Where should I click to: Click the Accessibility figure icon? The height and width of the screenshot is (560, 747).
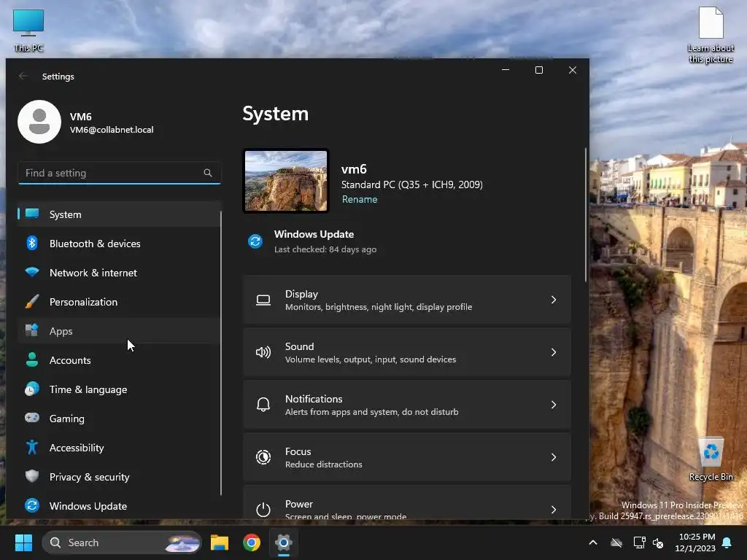pyautogui.click(x=32, y=447)
